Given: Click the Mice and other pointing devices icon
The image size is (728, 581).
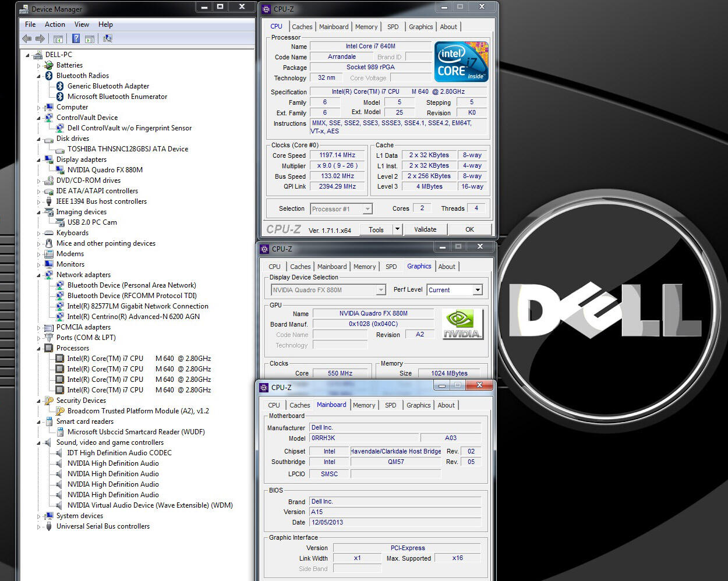Looking at the screenshot, I should (49, 243).
